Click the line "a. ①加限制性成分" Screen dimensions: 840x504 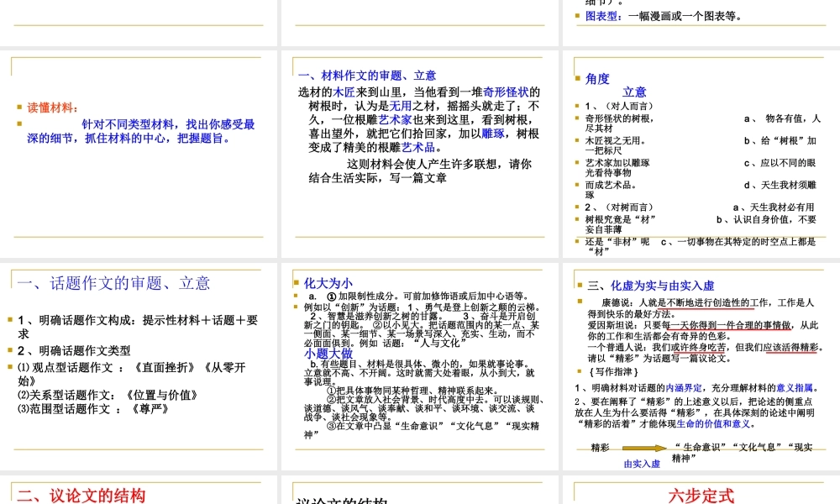pos(419,297)
